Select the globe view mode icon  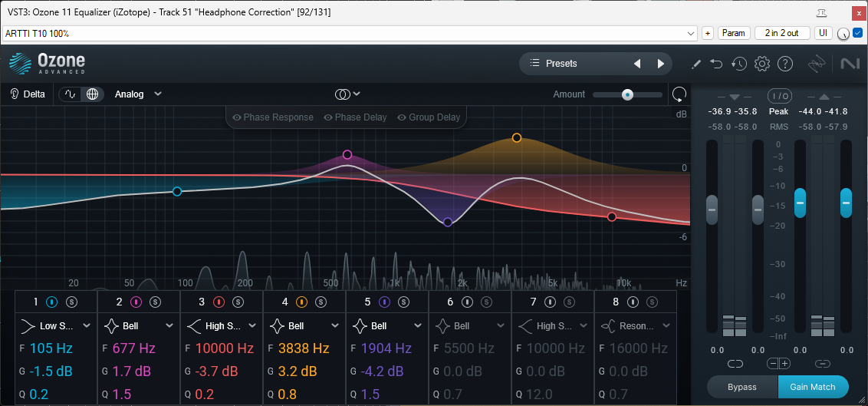pyautogui.click(x=93, y=94)
